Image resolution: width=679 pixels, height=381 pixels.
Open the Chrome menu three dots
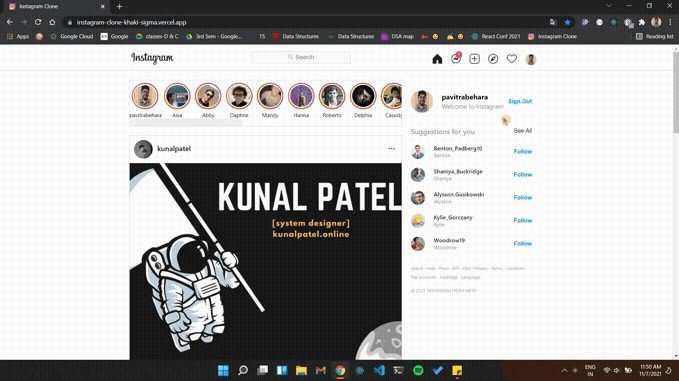point(670,22)
